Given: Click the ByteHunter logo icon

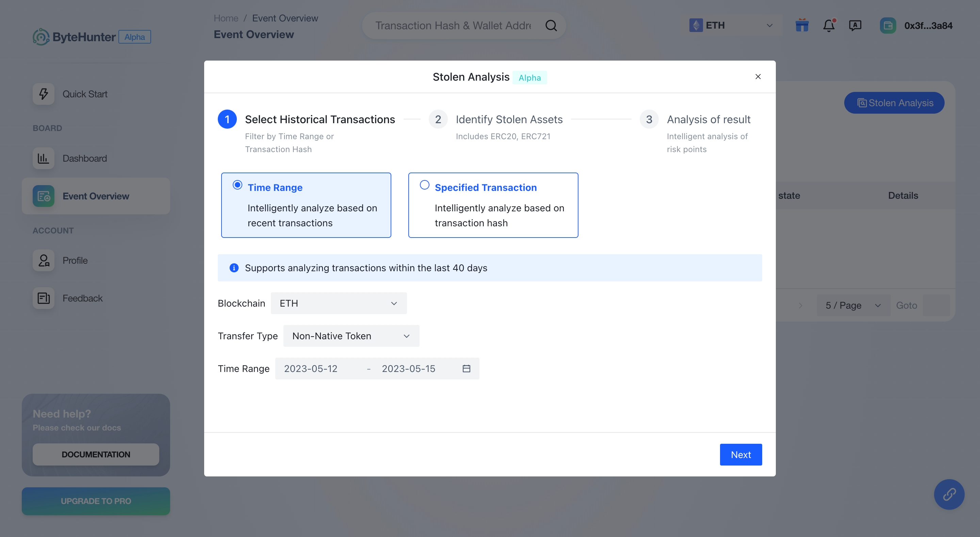Looking at the screenshot, I should [x=42, y=36].
